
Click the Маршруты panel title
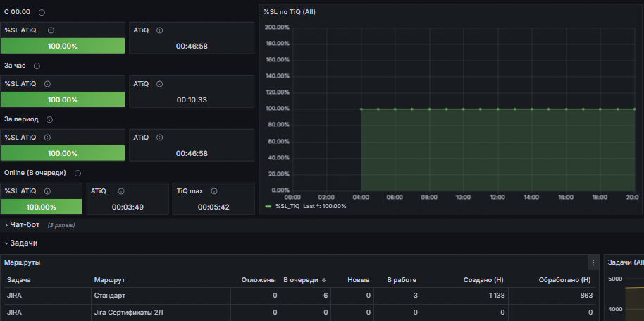coord(23,262)
